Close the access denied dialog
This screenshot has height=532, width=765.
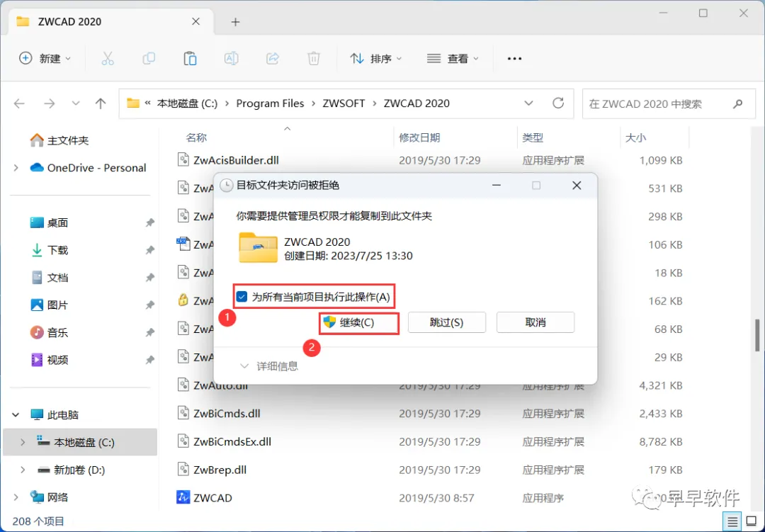click(577, 186)
